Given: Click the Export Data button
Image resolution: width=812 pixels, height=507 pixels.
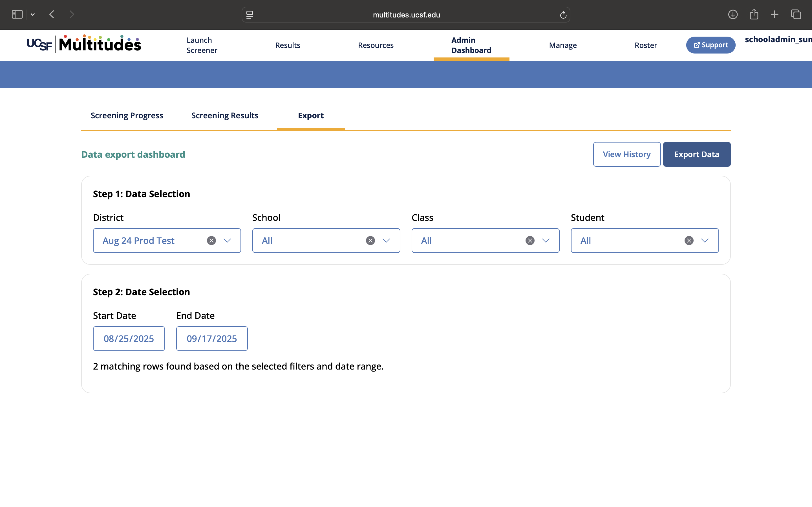Looking at the screenshot, I should tap(697, 154).
